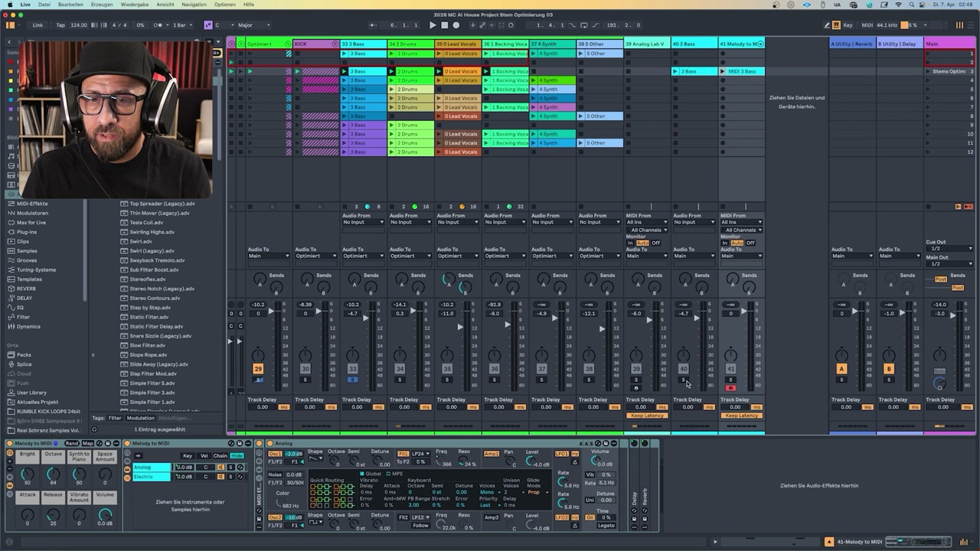The image size is (980, 551).
Task: Select Plug-ins category in browser
Action: click(x=27, y=232)
